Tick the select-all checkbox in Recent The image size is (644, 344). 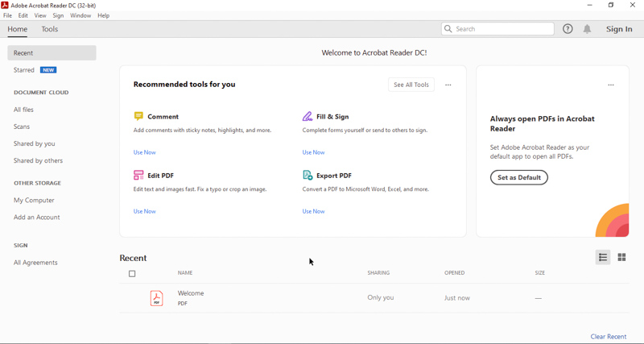coord(133,274)
